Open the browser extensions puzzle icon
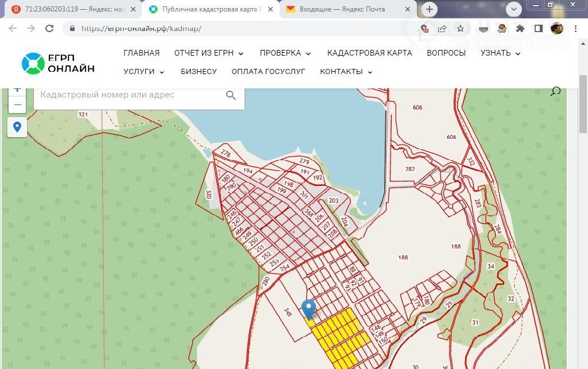 [x=520, y=29]
